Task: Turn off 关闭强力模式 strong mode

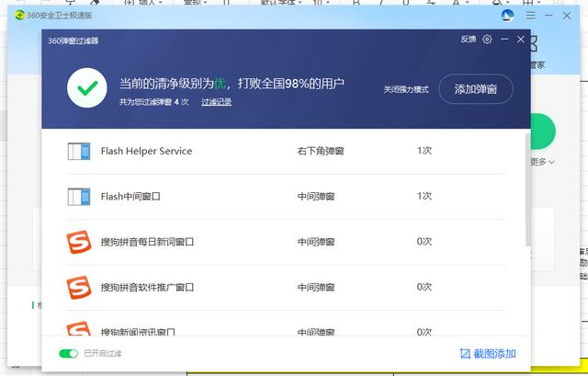Action: [406, 90]
